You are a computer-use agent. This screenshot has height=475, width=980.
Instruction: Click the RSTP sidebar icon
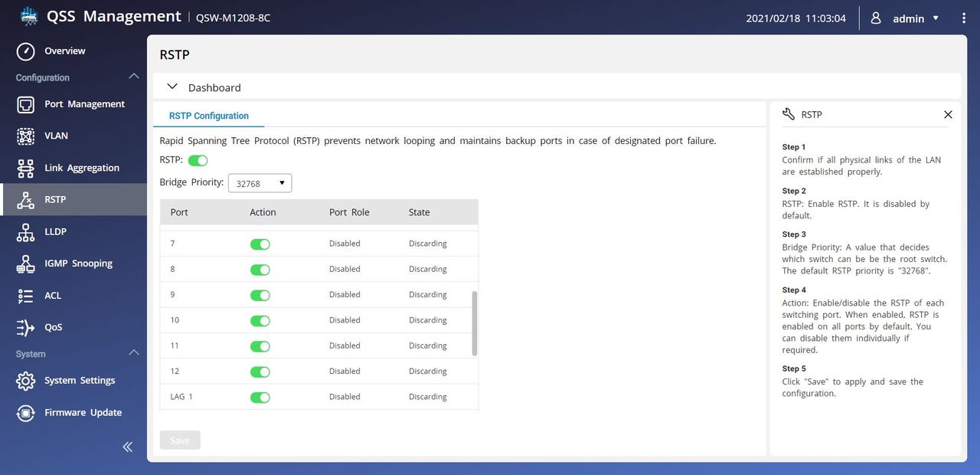pos(26,200)
